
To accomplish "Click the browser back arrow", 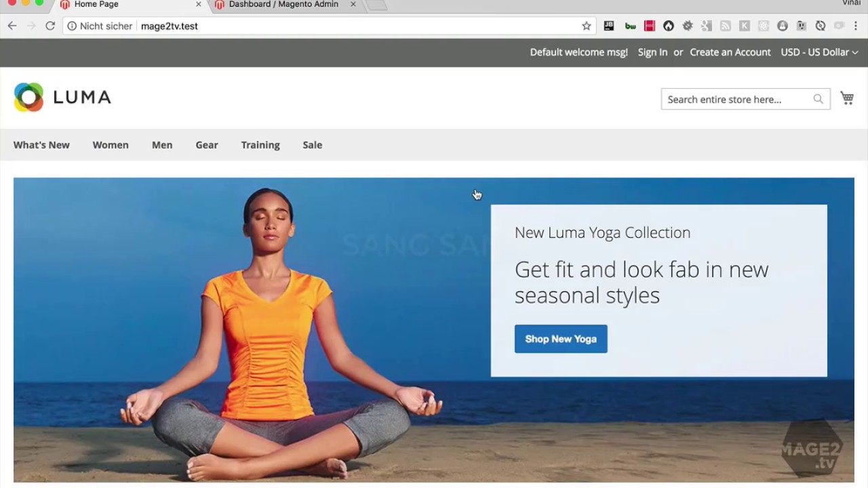I will [x=12, y=26].
